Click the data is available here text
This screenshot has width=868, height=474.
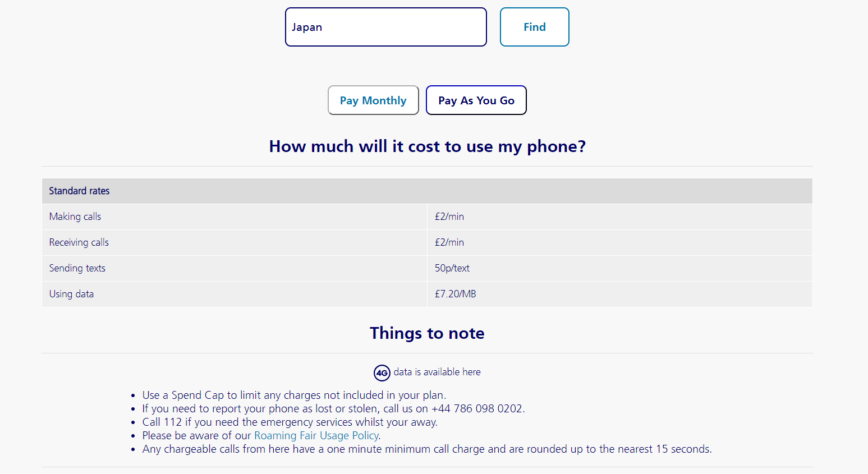437,372
